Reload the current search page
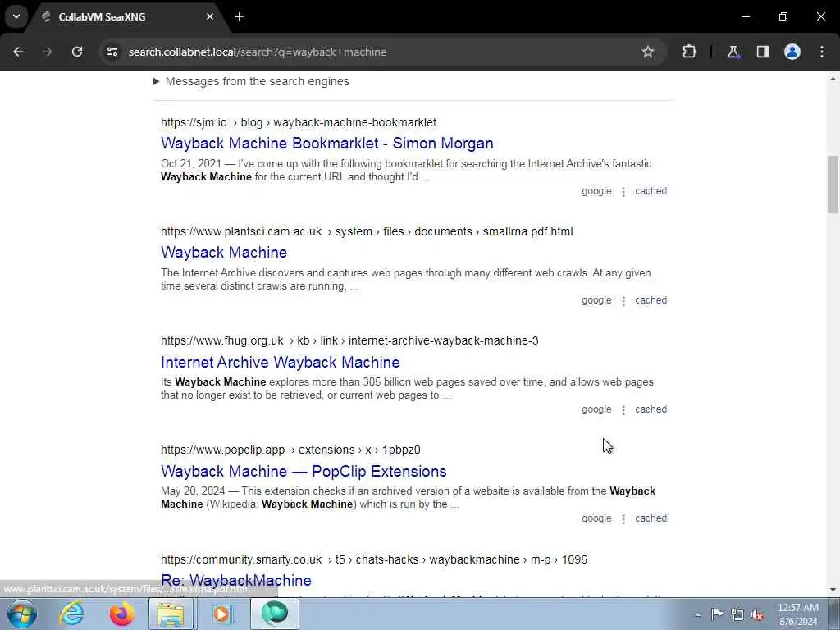 [77, 52]
